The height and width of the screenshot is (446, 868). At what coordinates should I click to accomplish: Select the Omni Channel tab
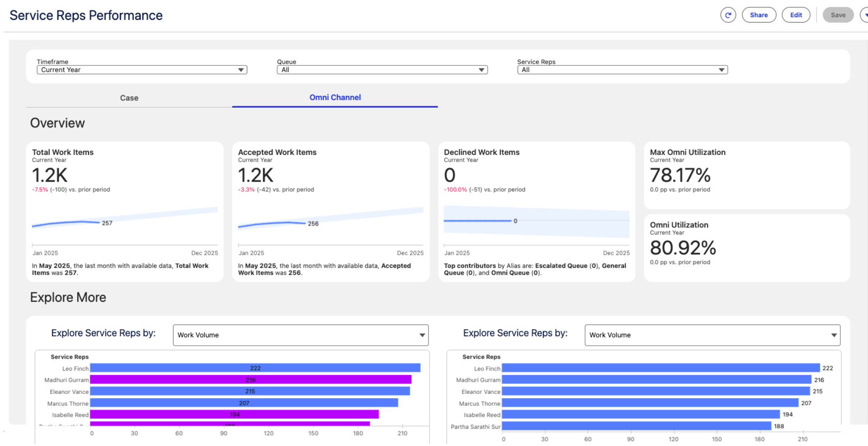click(x=335, y=98)
